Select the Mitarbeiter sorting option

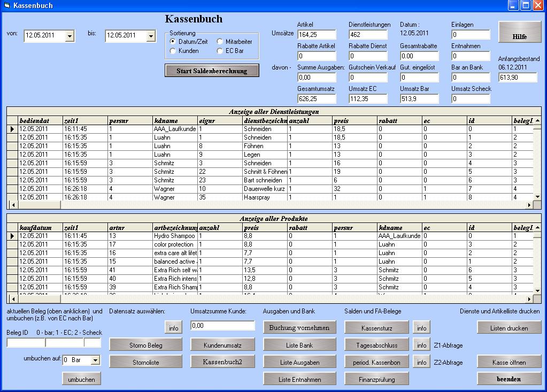point(221,41)
